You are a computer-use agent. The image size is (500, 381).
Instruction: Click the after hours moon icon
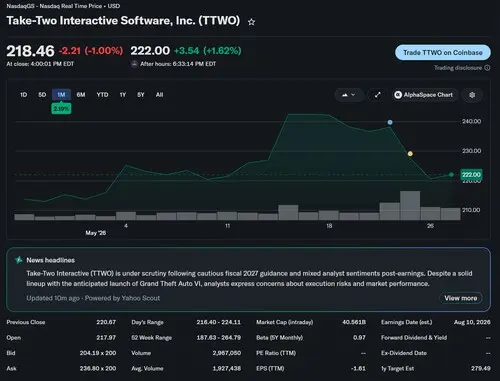(x=134, y=64)
